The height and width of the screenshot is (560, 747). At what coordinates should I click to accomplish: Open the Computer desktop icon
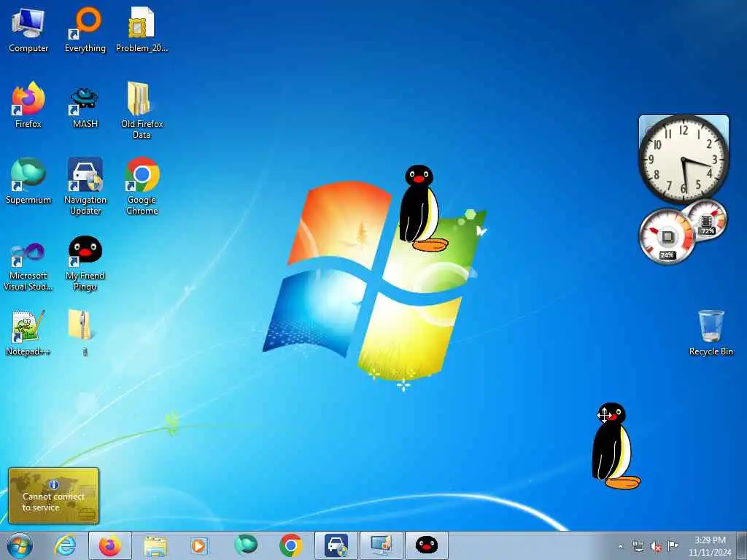pyautogui.click(x=28, y=29)
